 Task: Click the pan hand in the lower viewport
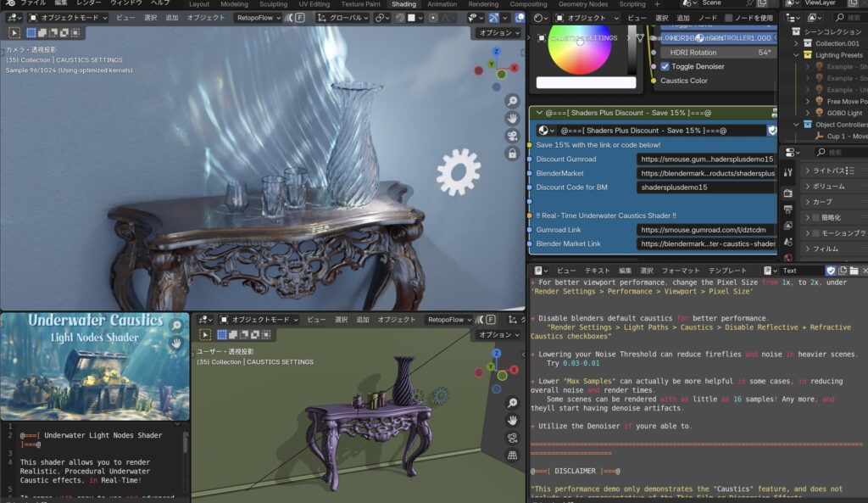(513, 420)
